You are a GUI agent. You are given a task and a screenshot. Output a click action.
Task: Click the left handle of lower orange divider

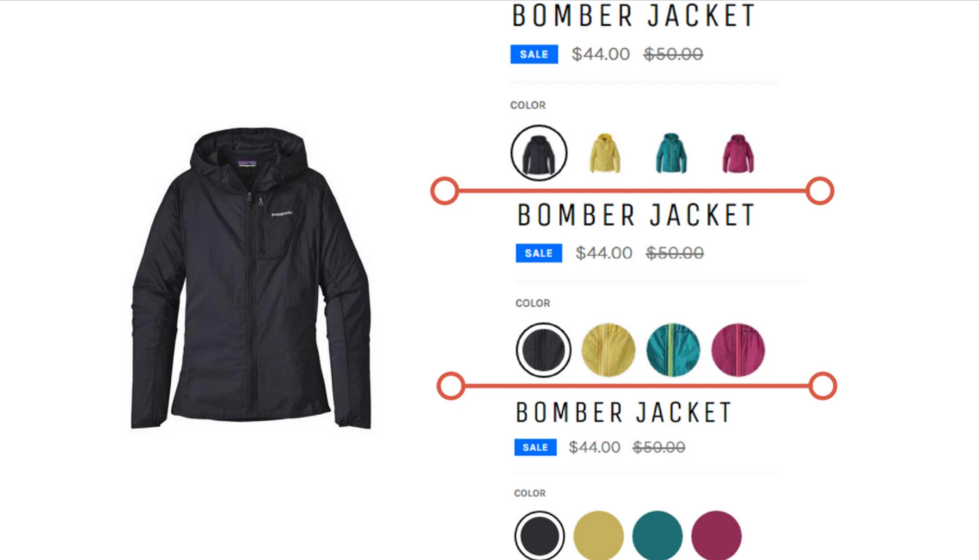point(450,386)
